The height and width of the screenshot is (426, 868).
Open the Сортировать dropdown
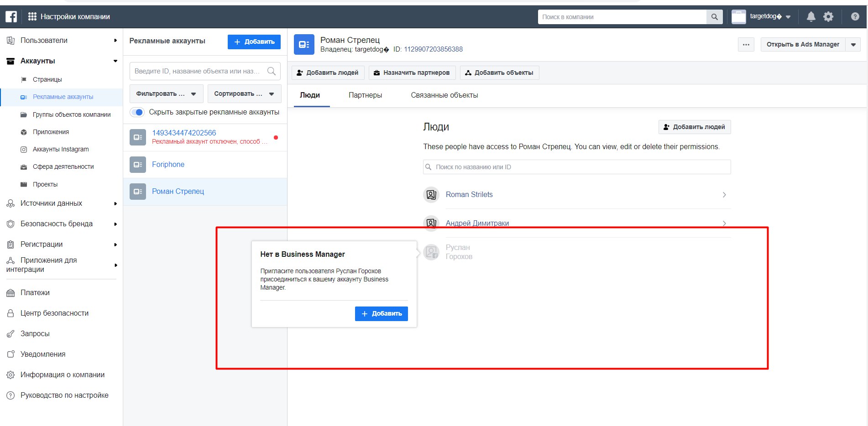[244, 94]
